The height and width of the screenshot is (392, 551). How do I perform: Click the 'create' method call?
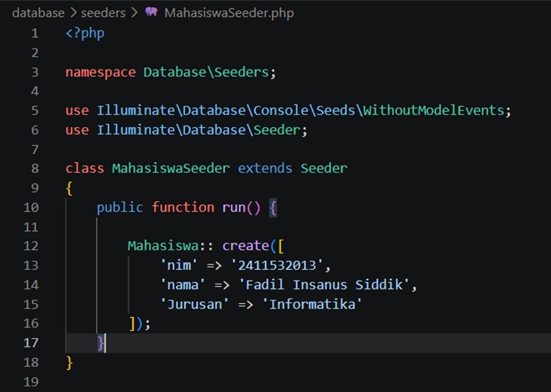tap(246, 246)
